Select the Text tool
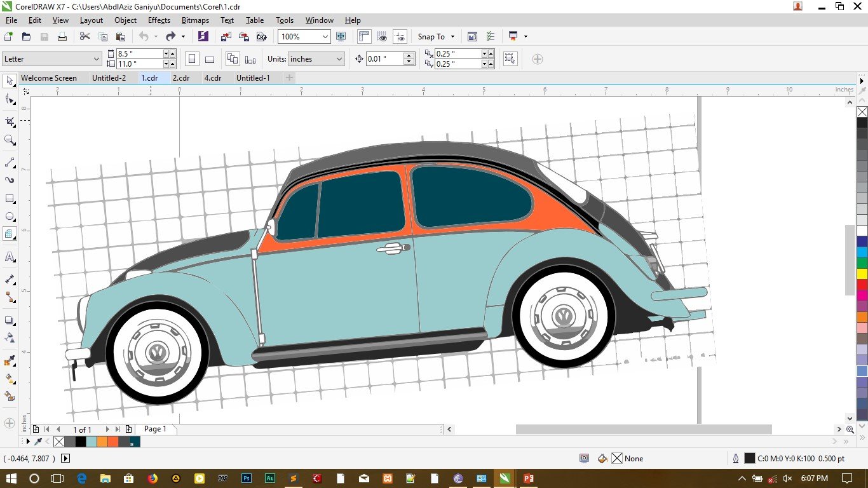 (x=10, y=257)
